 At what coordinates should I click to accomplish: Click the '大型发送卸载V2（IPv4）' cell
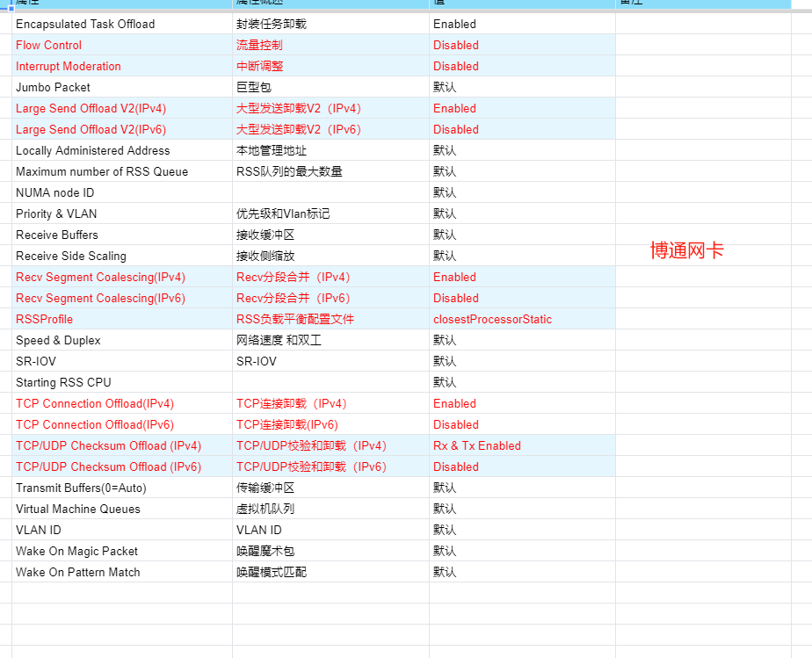331,108
